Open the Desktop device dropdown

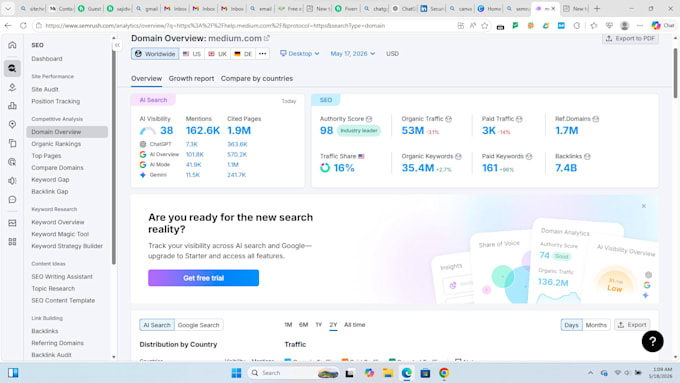pyautogui.click(x=300, y=54)
